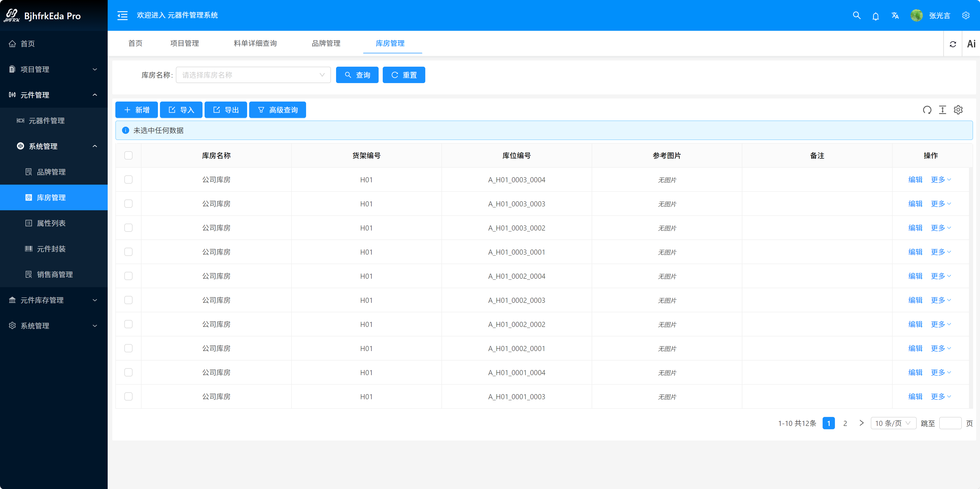The height and width of the screenshot is (489, 980).
Task: Open notifications bell icon
Action: coord(875,16)
